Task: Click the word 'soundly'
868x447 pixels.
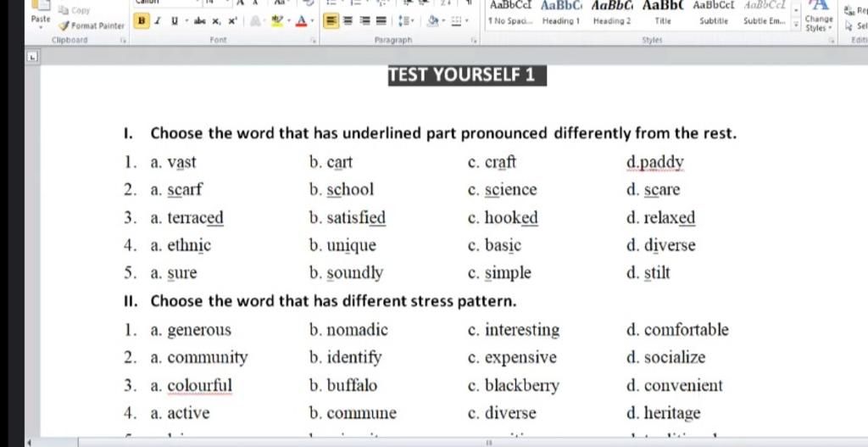Action: click(354, 273)
